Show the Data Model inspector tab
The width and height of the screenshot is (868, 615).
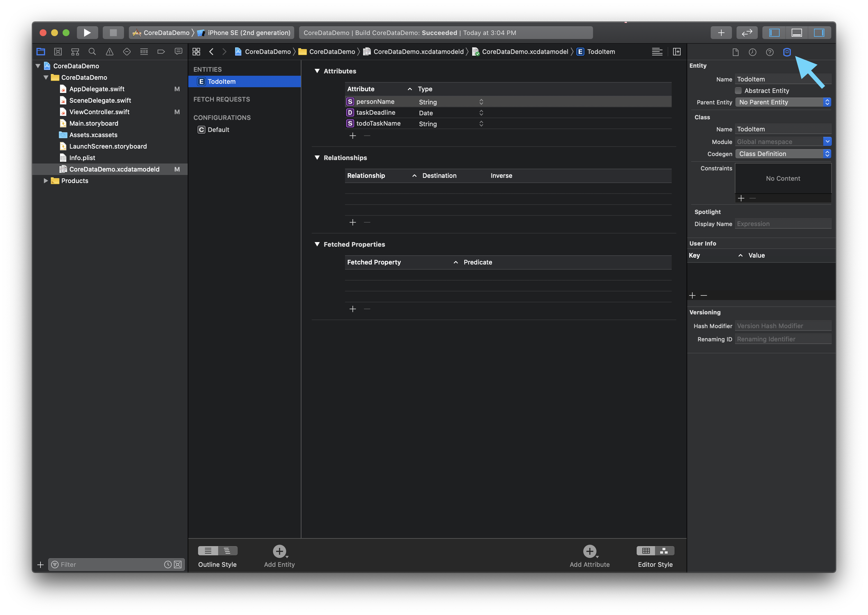click(x=786, y=52)
